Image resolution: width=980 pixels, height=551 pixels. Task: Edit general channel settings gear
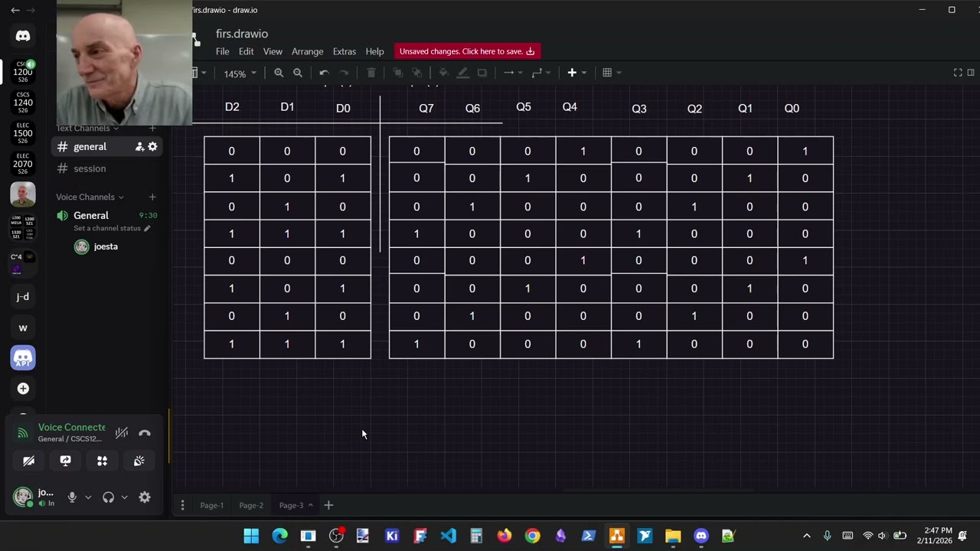[152, 146]
